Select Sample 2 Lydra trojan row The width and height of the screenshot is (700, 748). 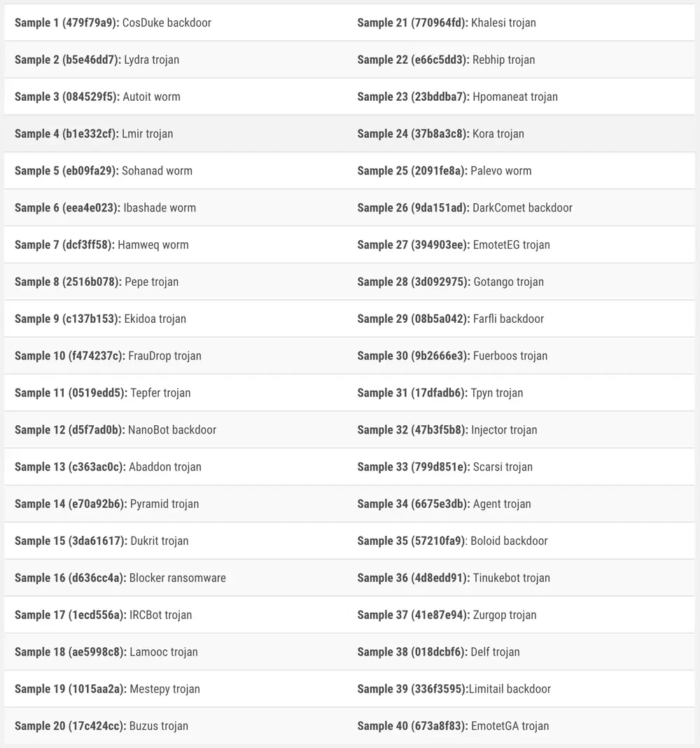coord(97,60)
